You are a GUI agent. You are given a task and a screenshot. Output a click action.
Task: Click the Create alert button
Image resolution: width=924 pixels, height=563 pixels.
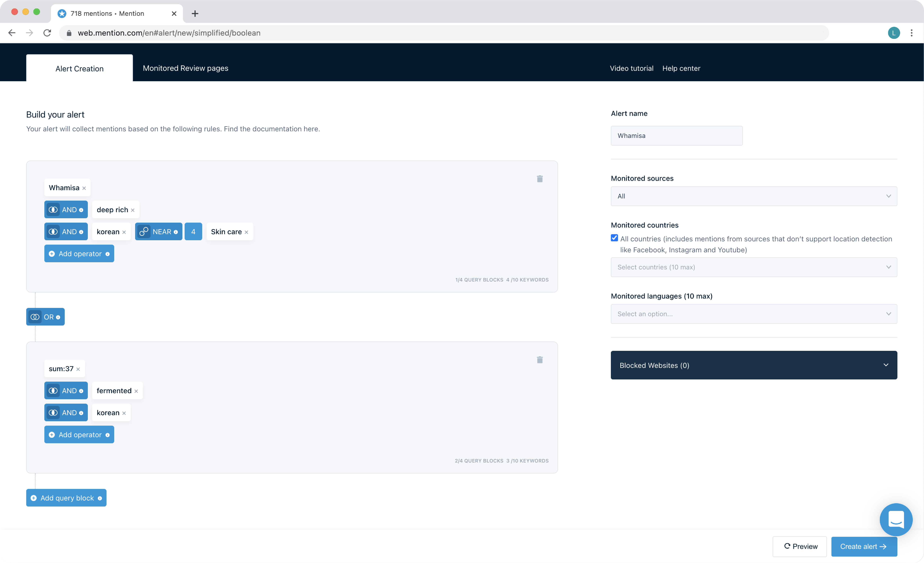tap(864, 546)
